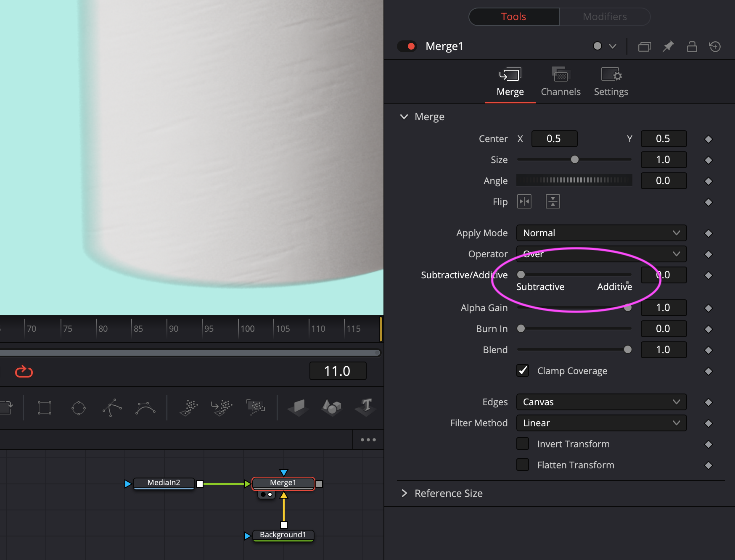
Task: Add an Image Plane 3D node
Action: [299, 407]
